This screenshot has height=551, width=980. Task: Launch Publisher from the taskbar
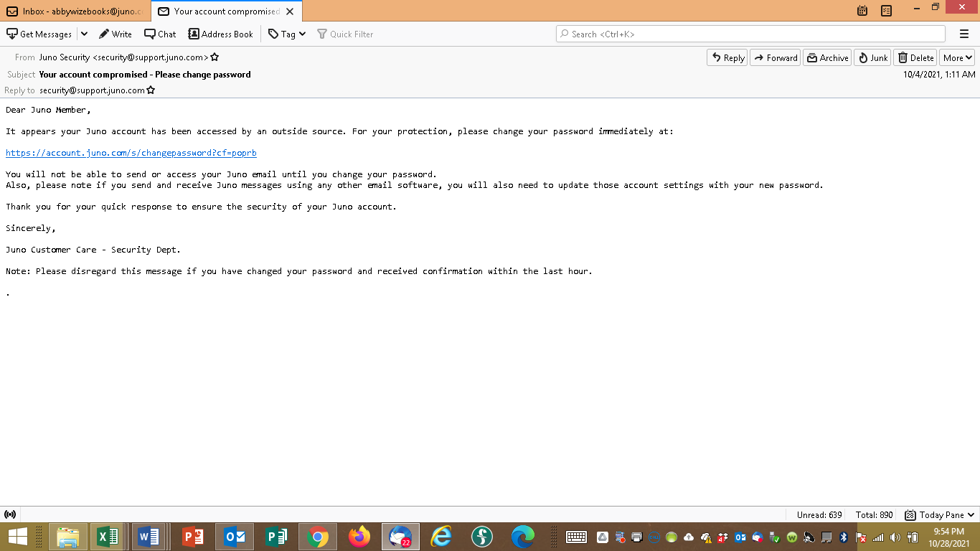[x=276, y=537]
